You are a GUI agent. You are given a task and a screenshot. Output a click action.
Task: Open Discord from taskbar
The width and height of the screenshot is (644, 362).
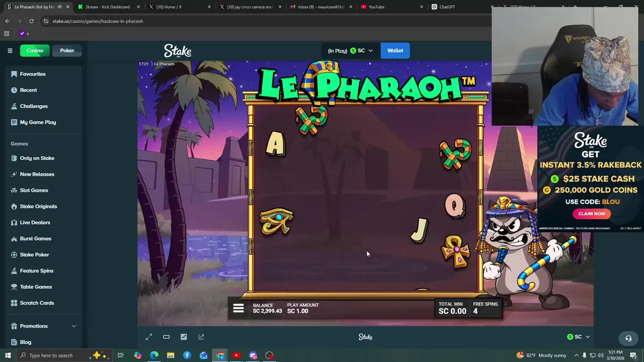coord(253,355)
